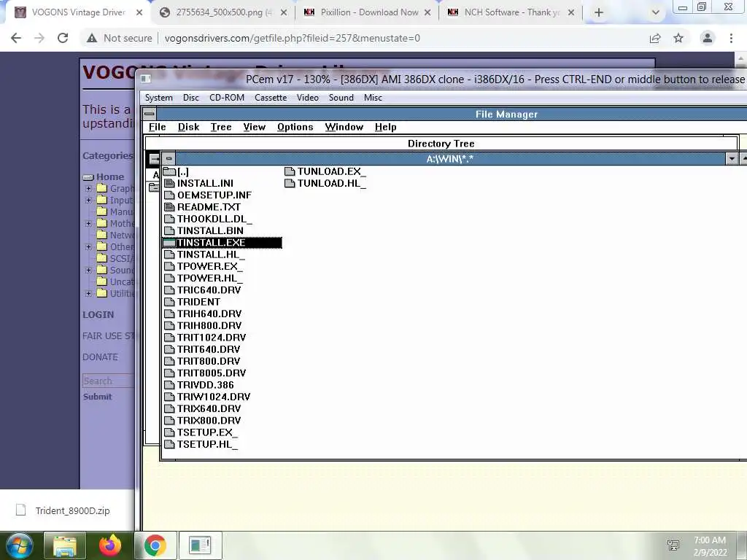Image resolution: width=747 pixels, height=560 pixels.
Task: Open Windows Start button
Action: 18,545
